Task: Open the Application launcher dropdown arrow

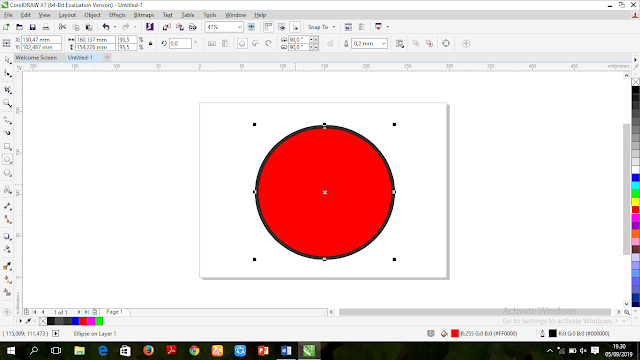Action: [x=387, y=27]
